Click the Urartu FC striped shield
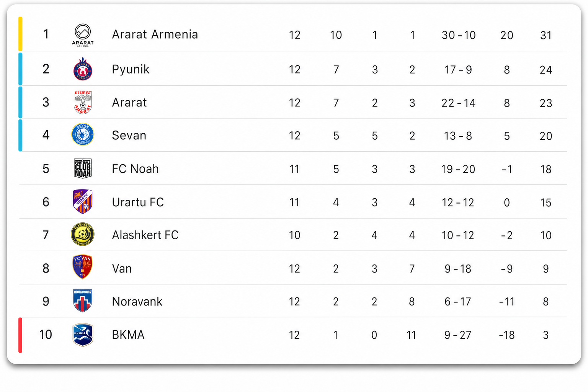Viewport: 588px width, 392px height. 83,201
